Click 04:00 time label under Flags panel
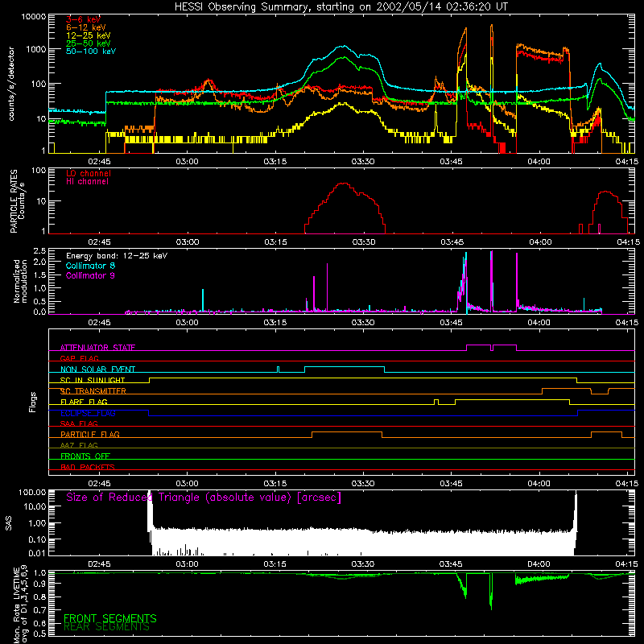644x644 pixels. point(539,484)
